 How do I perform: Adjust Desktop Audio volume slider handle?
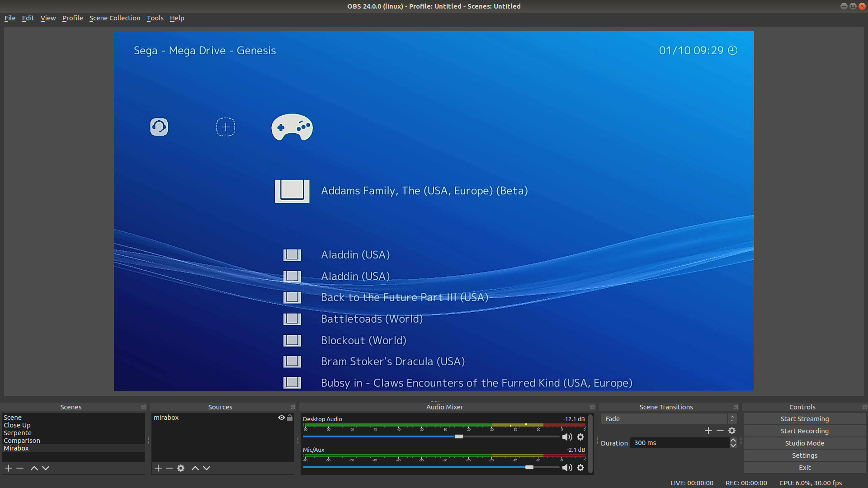point(459,436)
